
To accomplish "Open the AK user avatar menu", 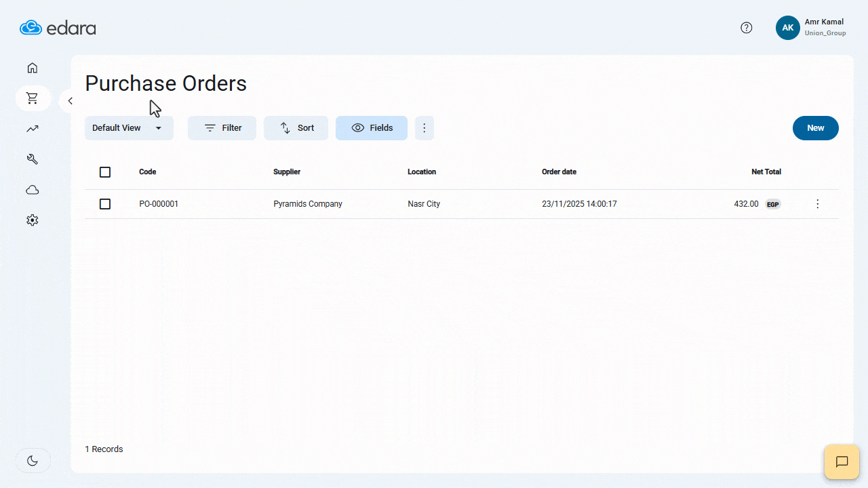I will click(788, 28).
